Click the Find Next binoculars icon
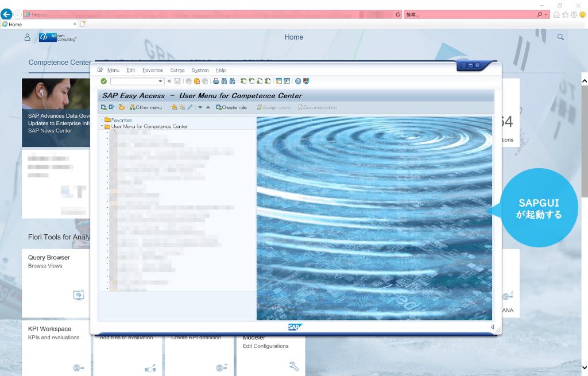 point(232,81)
